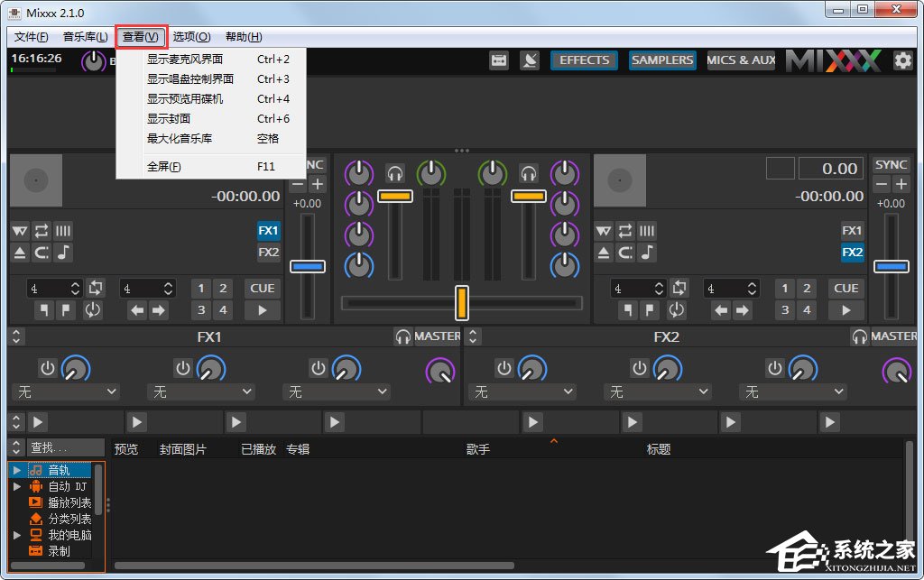This screenshot has height=580, width=924.
Task: Expand the 我的电脑 tree entry
Action: [15, 535]
